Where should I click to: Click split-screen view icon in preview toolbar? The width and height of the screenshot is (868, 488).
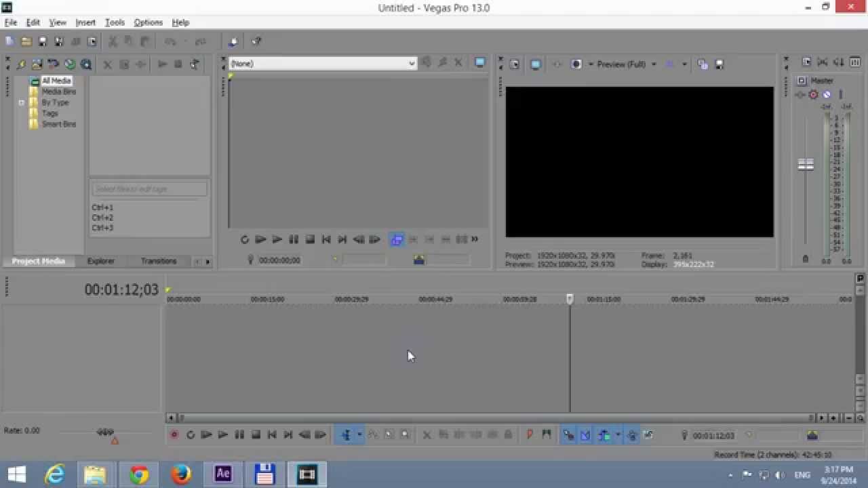(576, 64)
